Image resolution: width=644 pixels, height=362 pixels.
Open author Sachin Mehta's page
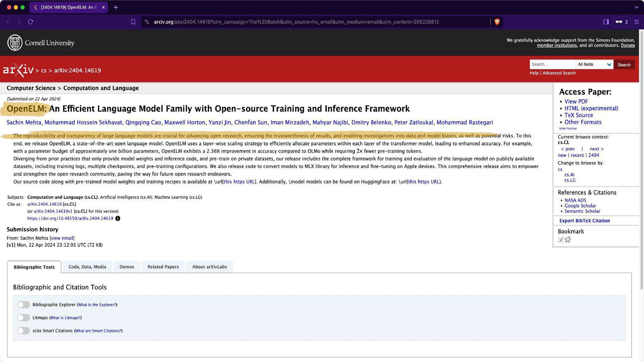point(24,123)
